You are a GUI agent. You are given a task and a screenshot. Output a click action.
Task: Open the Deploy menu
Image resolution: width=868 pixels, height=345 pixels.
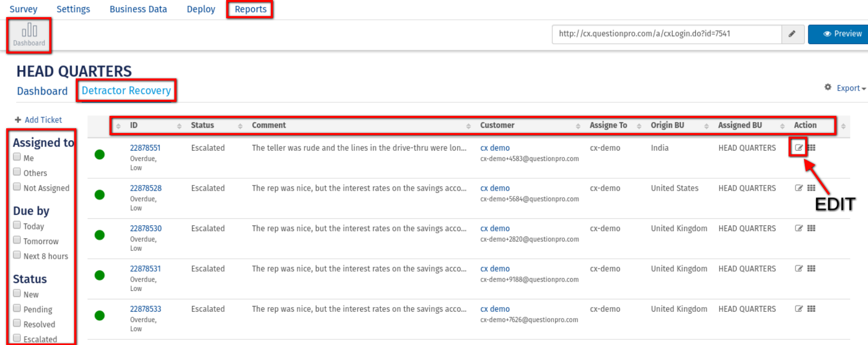click(201, 9)
